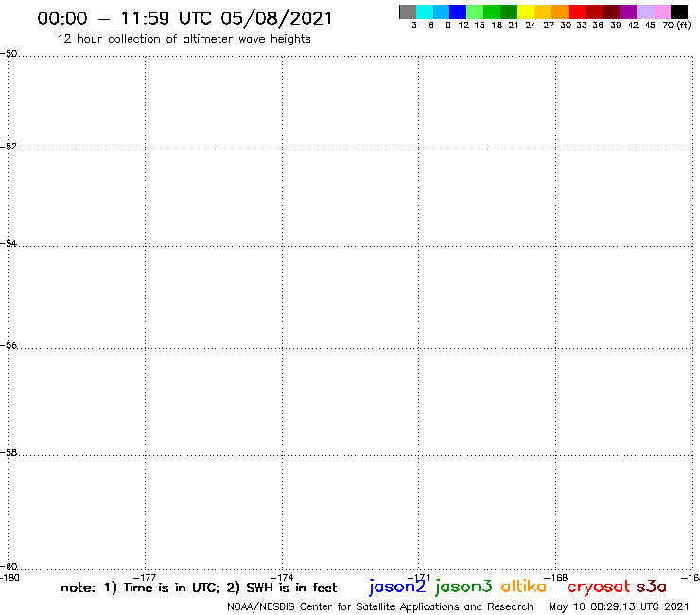The height and width of the screenshot is (615, 700).
Task: Pick the dark red legend swatch
Action: point(594,11)
